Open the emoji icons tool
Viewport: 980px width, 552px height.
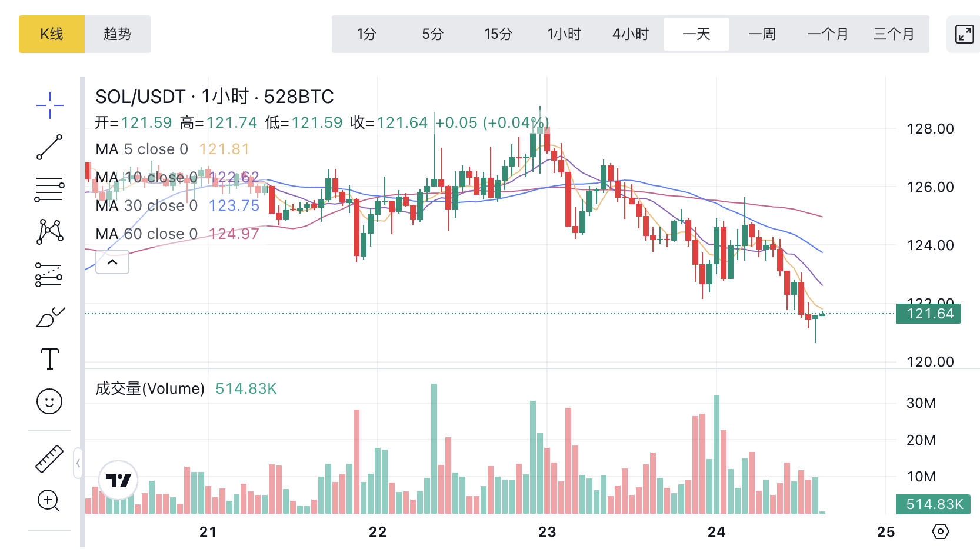49,401
